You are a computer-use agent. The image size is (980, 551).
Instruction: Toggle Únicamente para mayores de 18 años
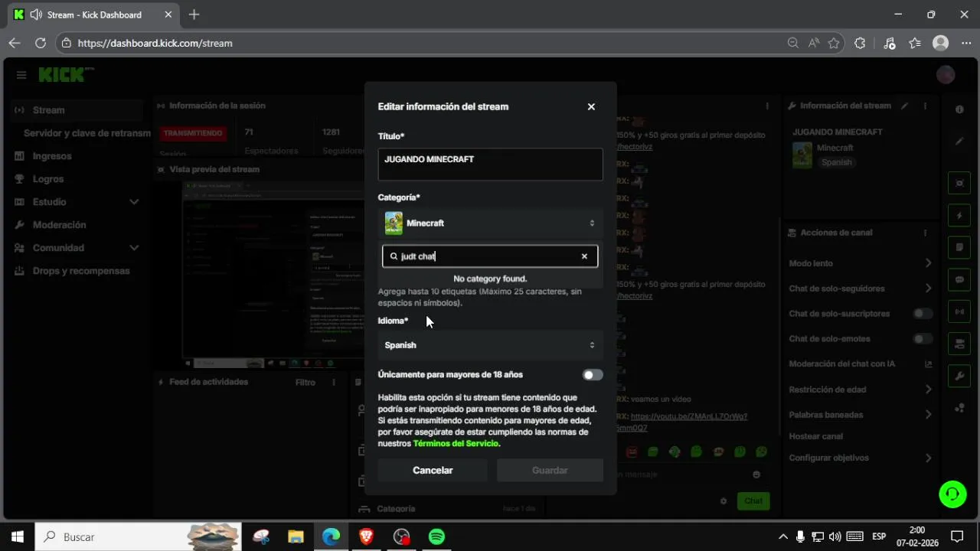[593, 375]
